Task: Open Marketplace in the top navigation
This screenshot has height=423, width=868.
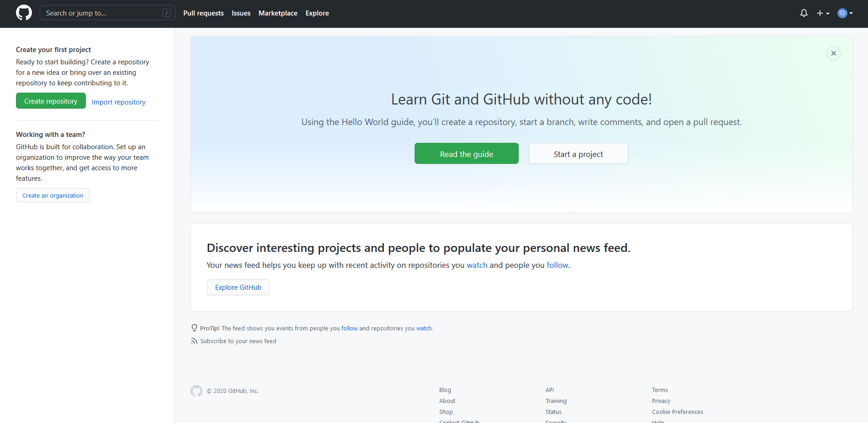Action: coord(278,13)
